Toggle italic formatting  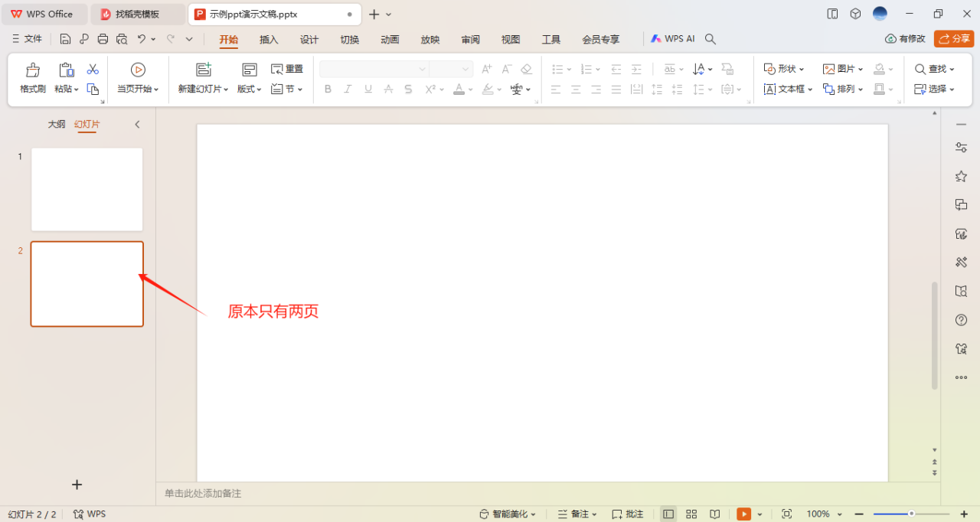click(x=348, y=89)
